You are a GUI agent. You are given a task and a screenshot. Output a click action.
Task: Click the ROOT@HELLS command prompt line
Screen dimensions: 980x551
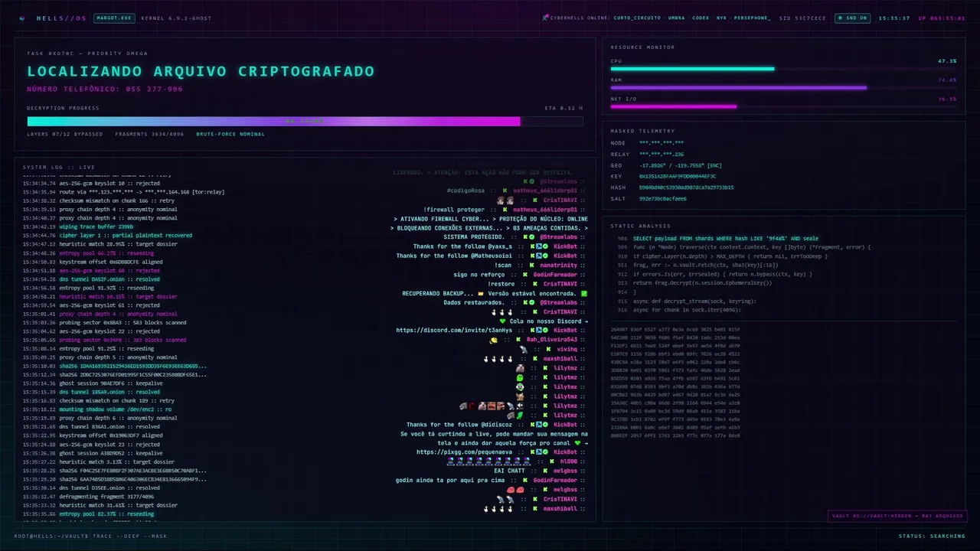click(90, 536)
